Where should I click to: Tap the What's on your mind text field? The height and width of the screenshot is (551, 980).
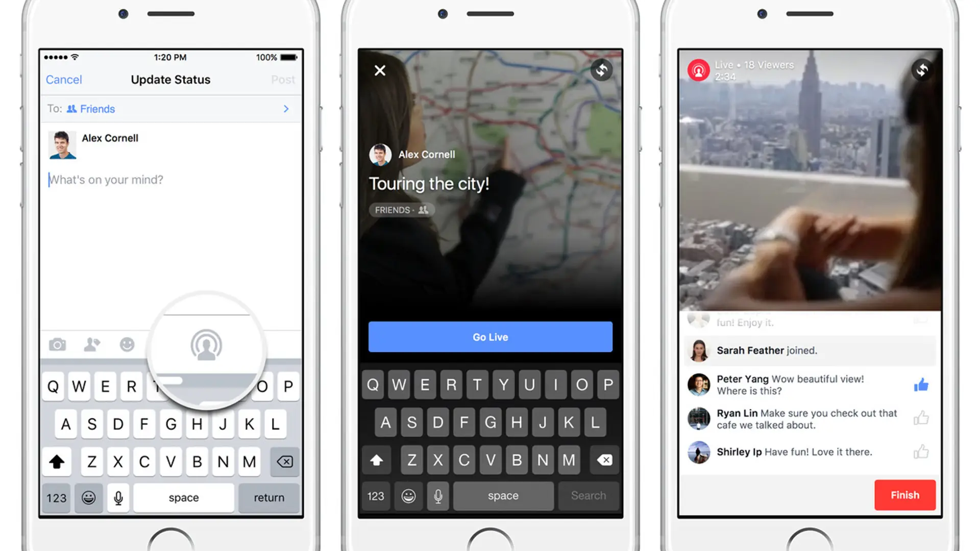coord(107,180)
